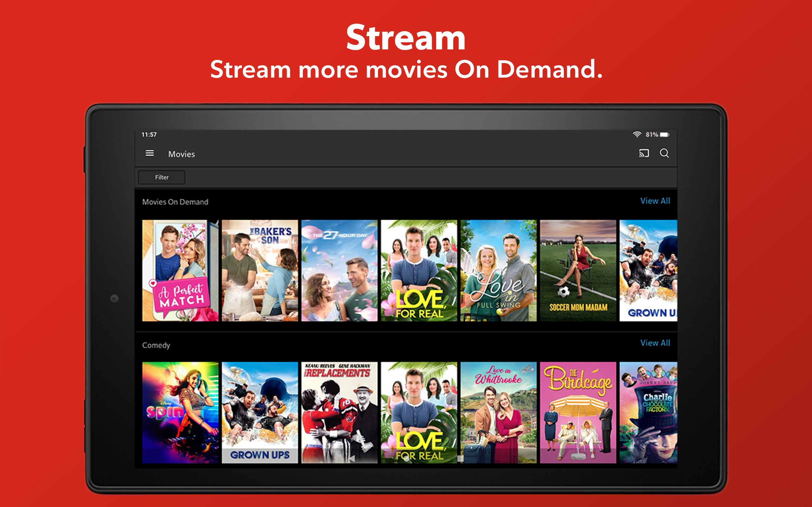Image resolution: width=812 pixels, height=507 pixels.
Task: Tap the Cast icon to stream to TV
Action: 644,153
